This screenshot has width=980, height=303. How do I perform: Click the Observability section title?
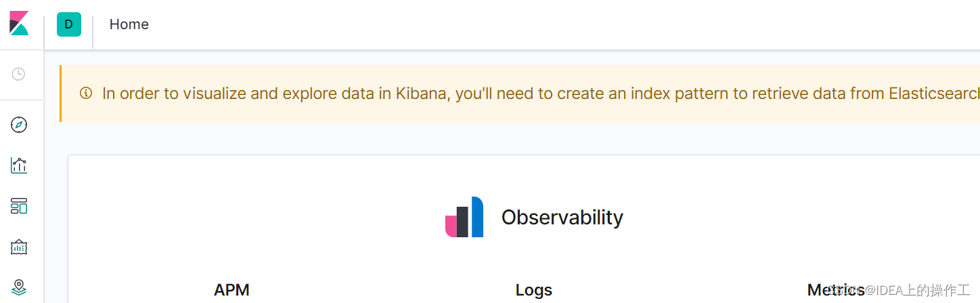tap(562, 217)
